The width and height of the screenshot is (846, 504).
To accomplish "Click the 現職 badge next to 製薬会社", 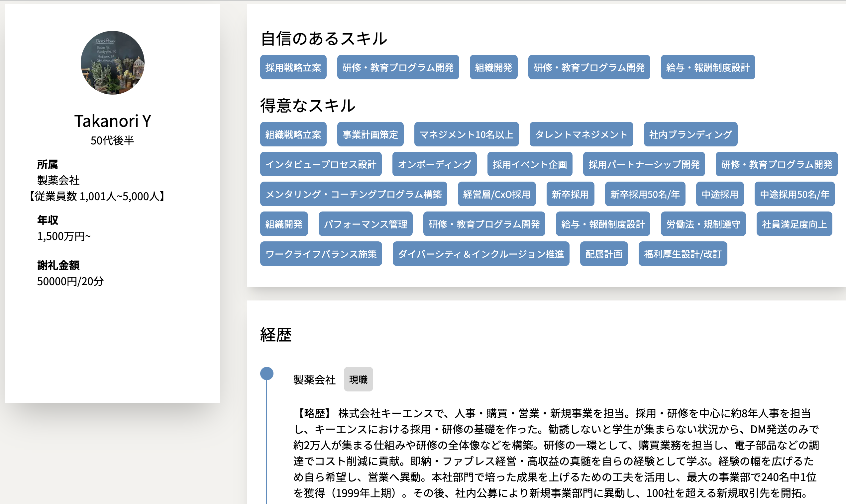I will (358, 379).
